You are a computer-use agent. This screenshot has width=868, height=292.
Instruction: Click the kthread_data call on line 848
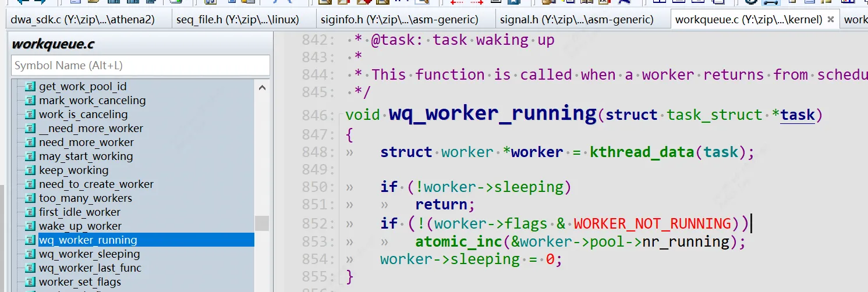(x=641, y=152)
